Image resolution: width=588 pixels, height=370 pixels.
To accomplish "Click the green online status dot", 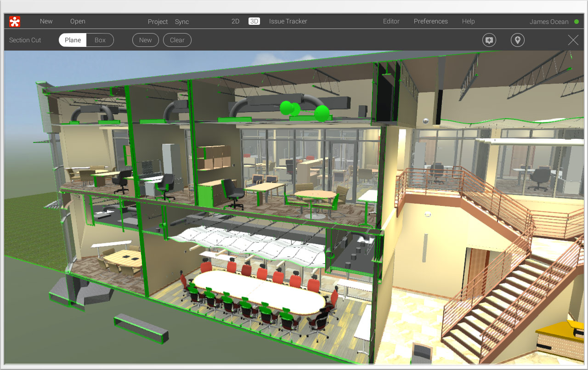I will tap(577, 21).
